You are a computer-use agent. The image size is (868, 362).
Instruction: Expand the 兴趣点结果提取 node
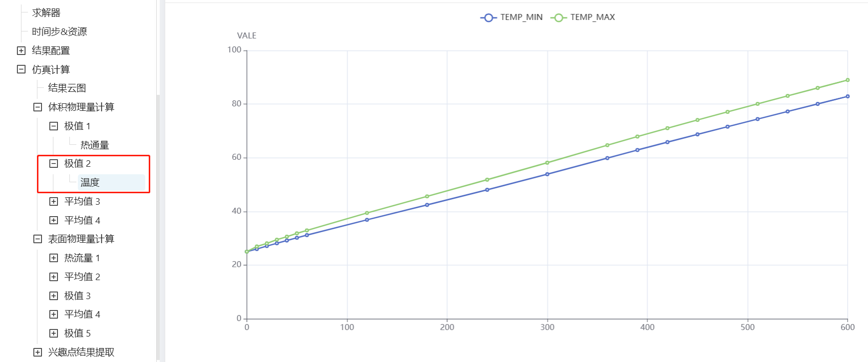pyautogui.click(x=37, y=352)
